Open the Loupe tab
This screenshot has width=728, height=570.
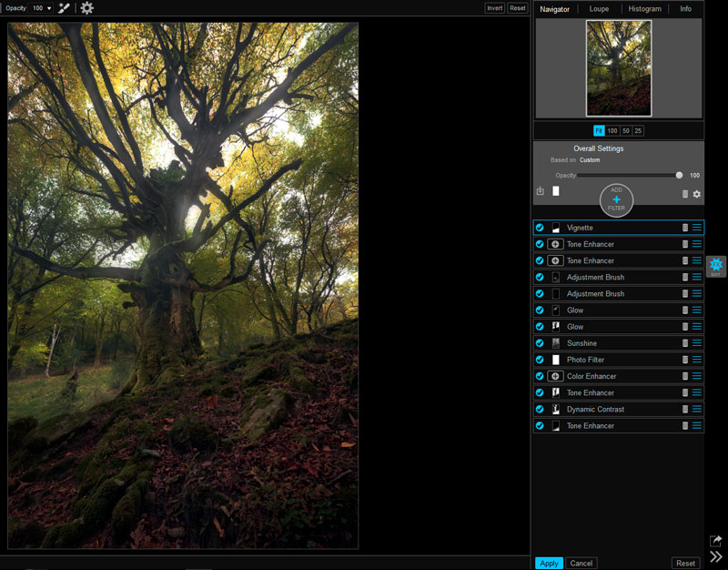tap(599, 9)
